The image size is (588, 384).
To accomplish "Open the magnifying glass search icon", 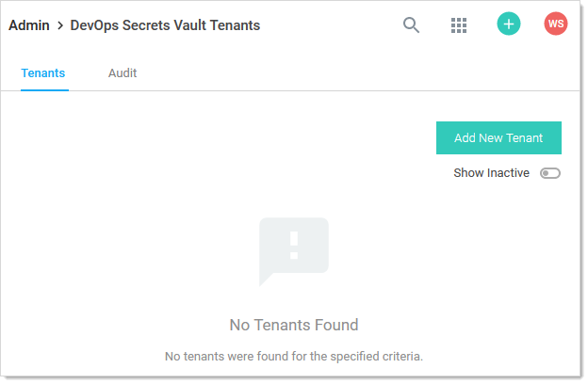I will coord(411,25).
